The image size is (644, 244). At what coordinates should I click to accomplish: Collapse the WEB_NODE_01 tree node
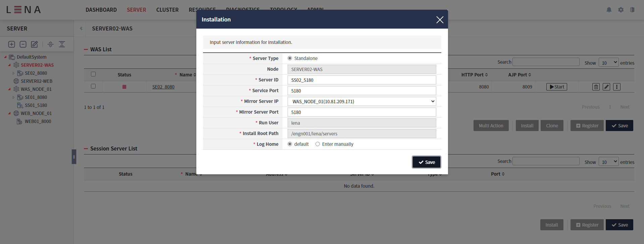tap(9, 113)
